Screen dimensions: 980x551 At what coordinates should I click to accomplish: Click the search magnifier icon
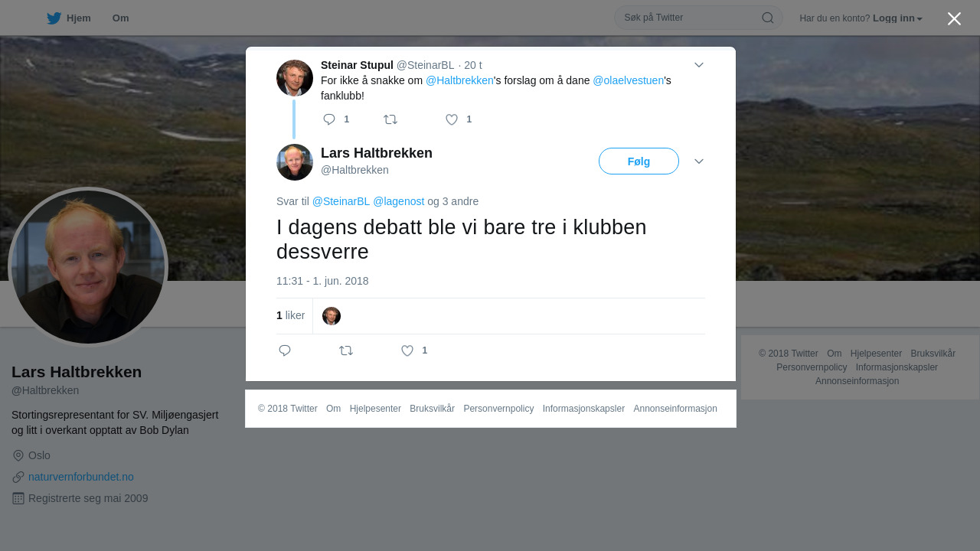(767, 18)
